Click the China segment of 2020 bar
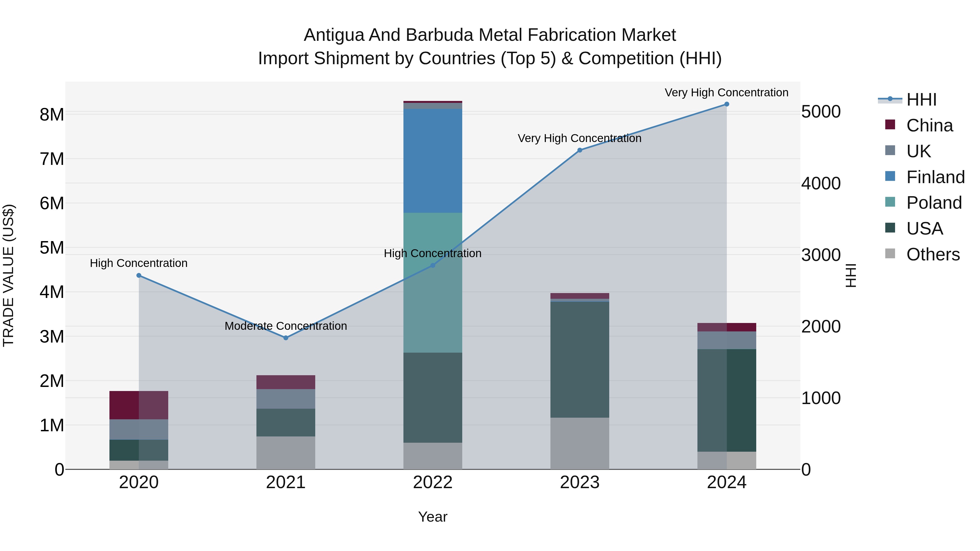This screenshot has height=551, width=980. tap(139, 405)
